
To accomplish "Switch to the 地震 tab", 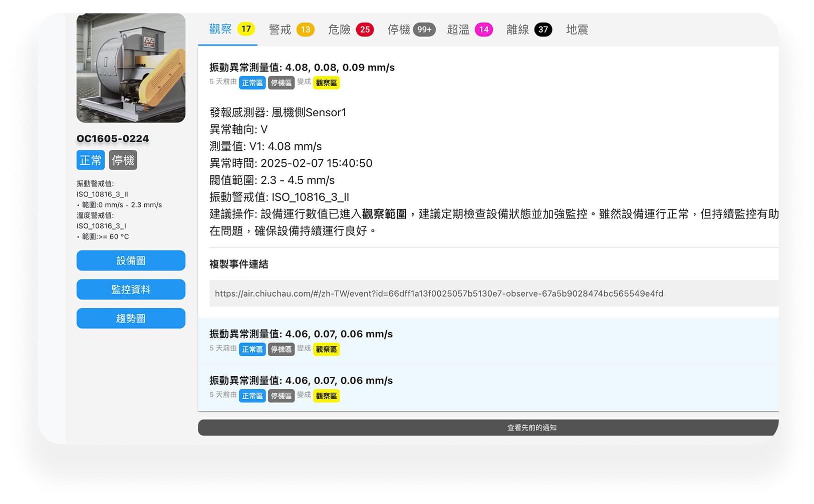I will tap(577, 30).
